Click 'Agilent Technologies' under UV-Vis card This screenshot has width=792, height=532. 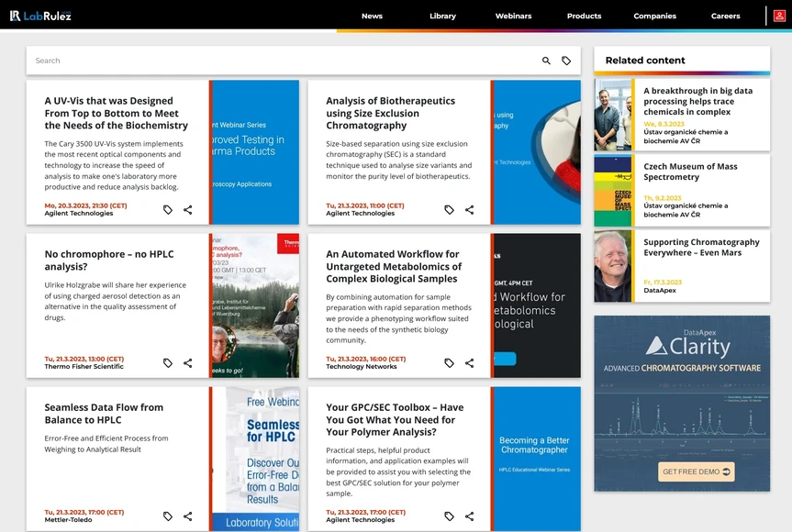(79, 213)
